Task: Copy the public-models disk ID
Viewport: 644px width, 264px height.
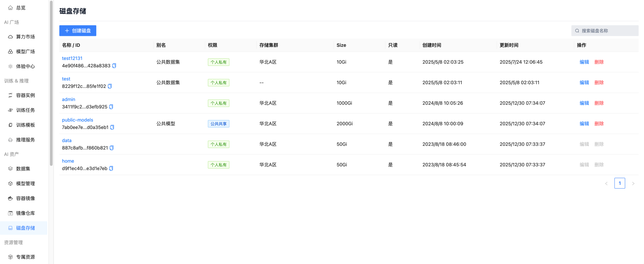Action: [112, 127]
